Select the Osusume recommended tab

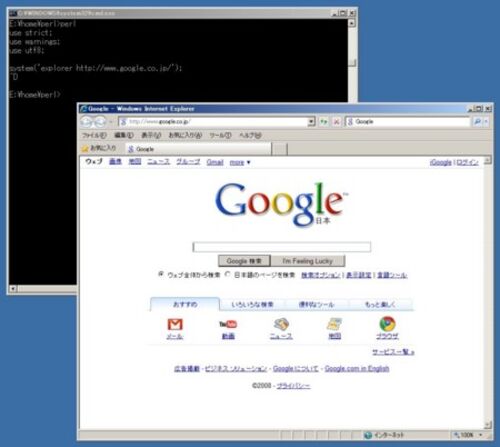(x=185, y=304)
